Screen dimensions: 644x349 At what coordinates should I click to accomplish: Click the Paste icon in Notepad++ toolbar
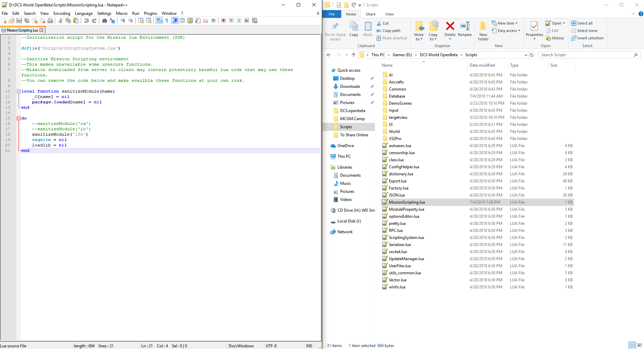coord(76,21)
